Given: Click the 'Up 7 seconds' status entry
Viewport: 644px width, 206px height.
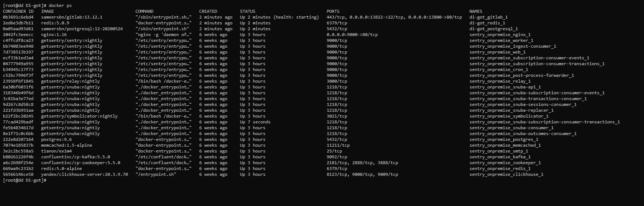Looking at the screenshot, I should [x=255, y=122].
